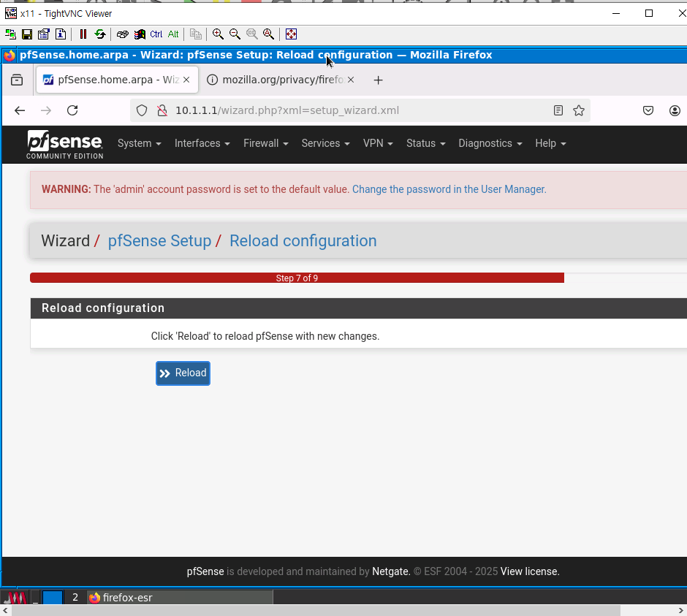687x616 pixels.
Task: Open the pfSense link in footer
Action: coord(205,571)
